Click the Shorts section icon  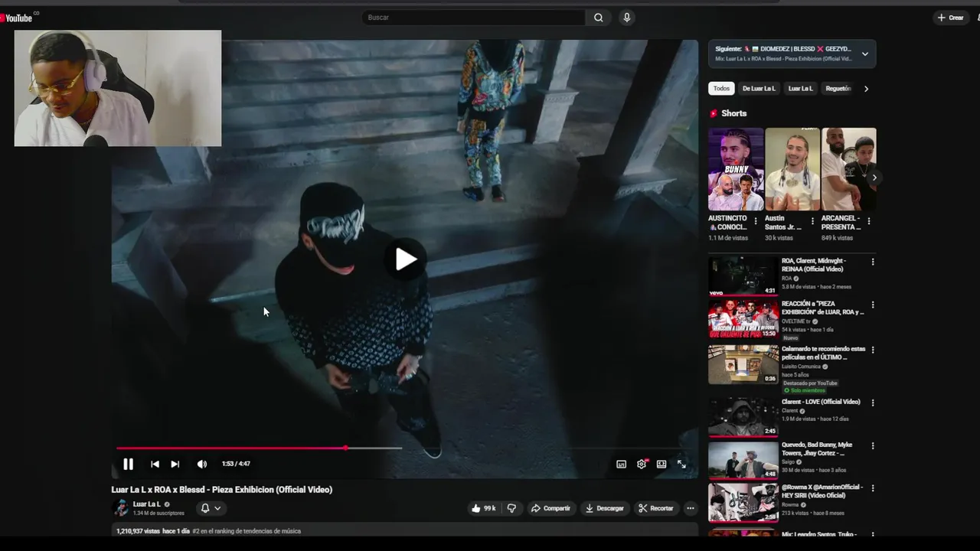714,113
